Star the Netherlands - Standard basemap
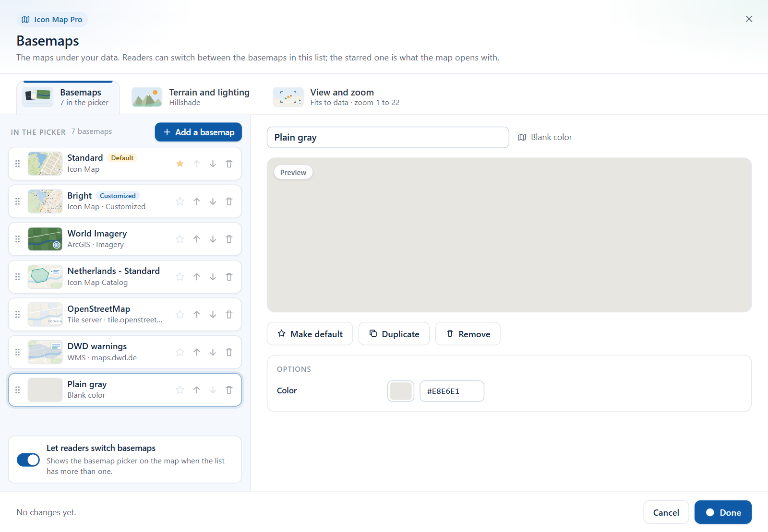This screenshot has width=768, height=532. pyautogui.click(x=180, y=277)
